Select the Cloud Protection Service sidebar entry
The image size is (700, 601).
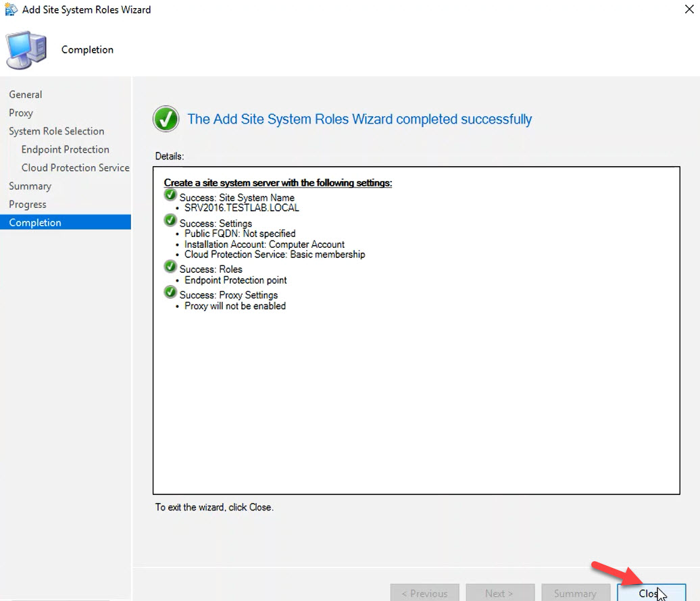[75, 167]
